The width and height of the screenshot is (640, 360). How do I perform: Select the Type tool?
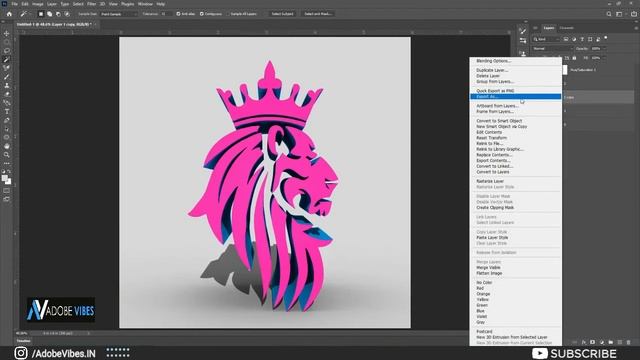click(x=7, y=112)
